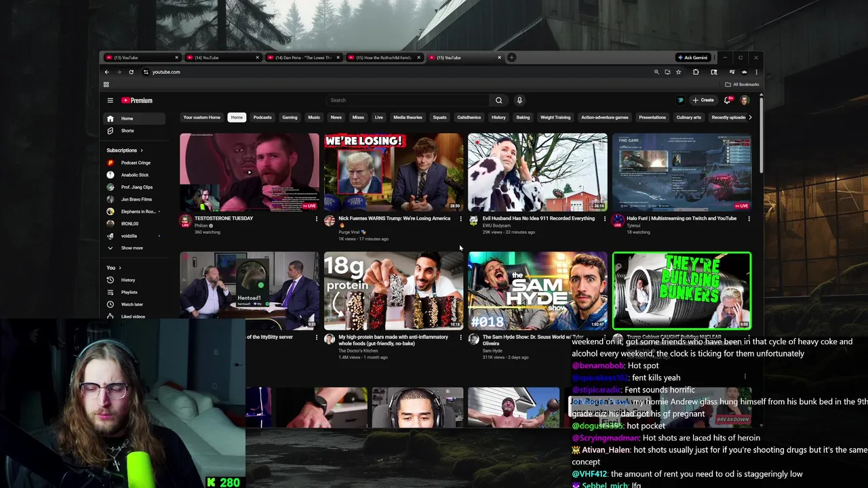Viewport: 868px width, 488px height.
Task: Open options for Halo Fun! video
Action: (x=749, y=219)
